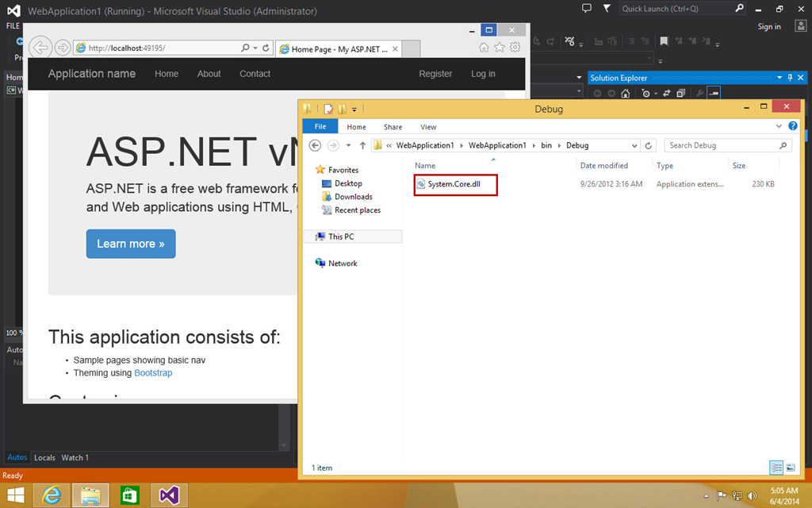The width and height of the screenshot is (812, 508).
Task: Click the IE Home icon
Action: 484,48
